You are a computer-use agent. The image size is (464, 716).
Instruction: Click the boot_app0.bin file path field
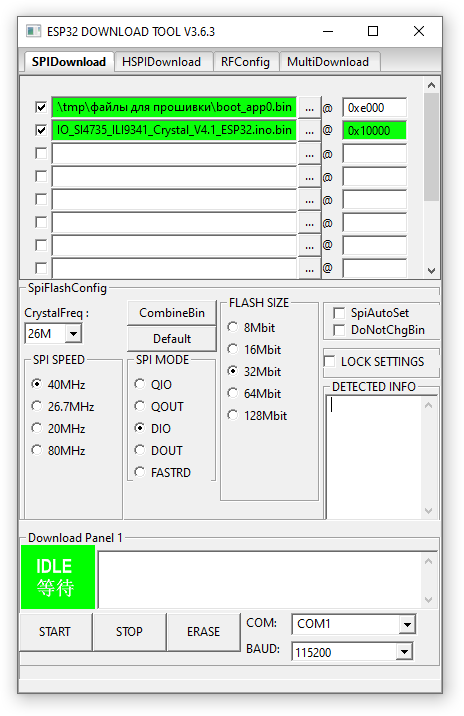174,107
